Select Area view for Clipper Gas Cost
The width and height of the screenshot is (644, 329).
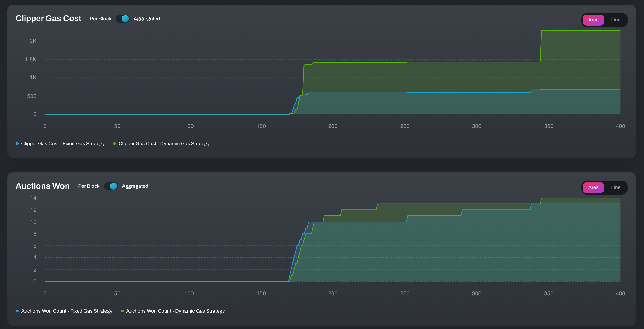point(593,20)
